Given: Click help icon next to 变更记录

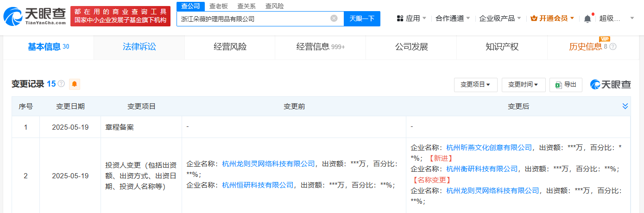Looking at the screenshot, I should (61, 84).
